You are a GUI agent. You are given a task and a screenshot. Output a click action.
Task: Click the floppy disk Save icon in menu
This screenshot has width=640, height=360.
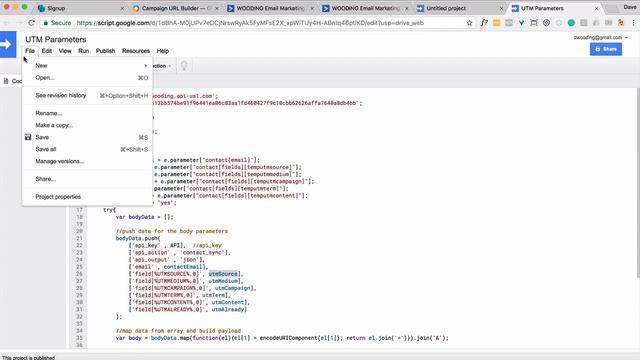click(x=28, y=137)
